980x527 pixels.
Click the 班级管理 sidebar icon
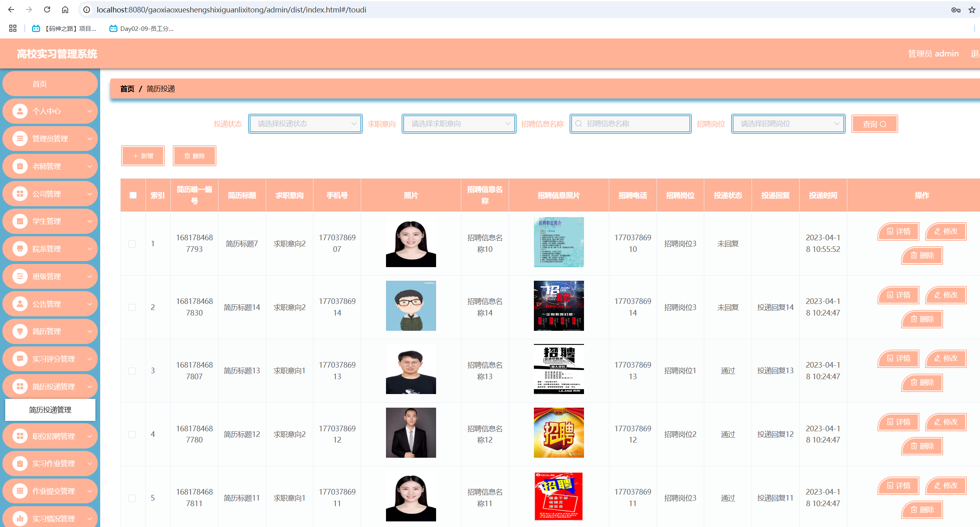[x=20, y=276]
